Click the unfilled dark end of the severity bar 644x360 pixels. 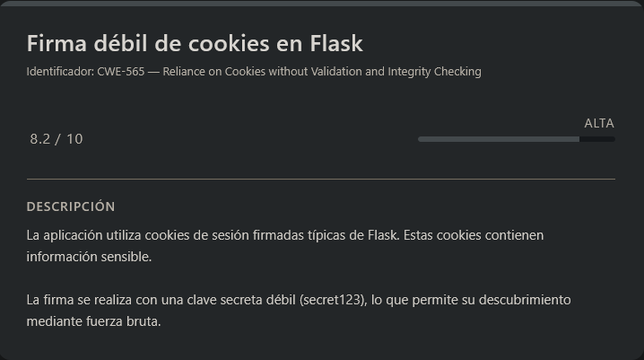597,139
